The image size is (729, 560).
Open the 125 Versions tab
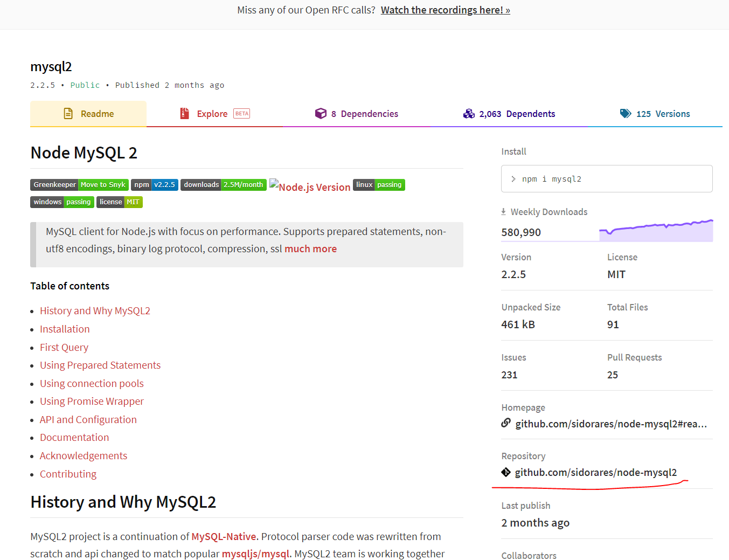tap(655, 114)
